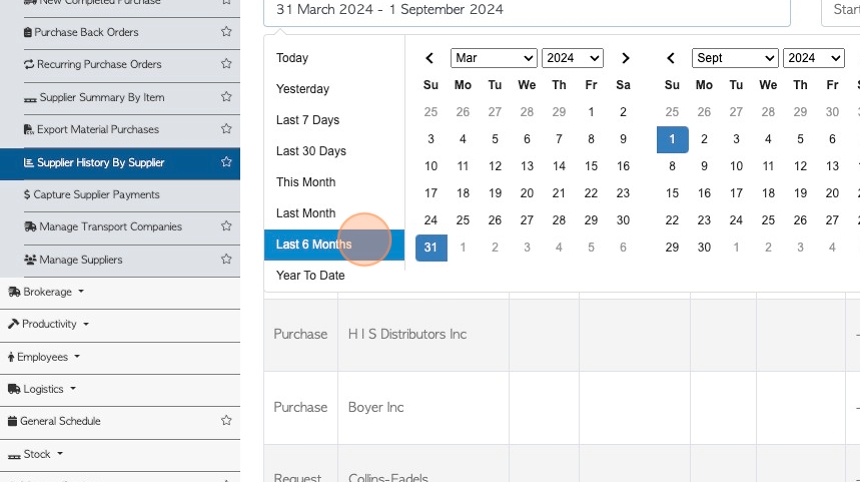
Task: Open right calendar 2024 year dropdown
Action: [813, 58]
